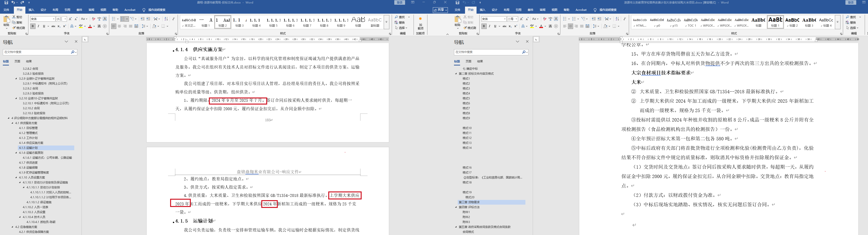Increase indent in left Word window
The height and width of the screenshot is (235, 868).
point(148,19)
